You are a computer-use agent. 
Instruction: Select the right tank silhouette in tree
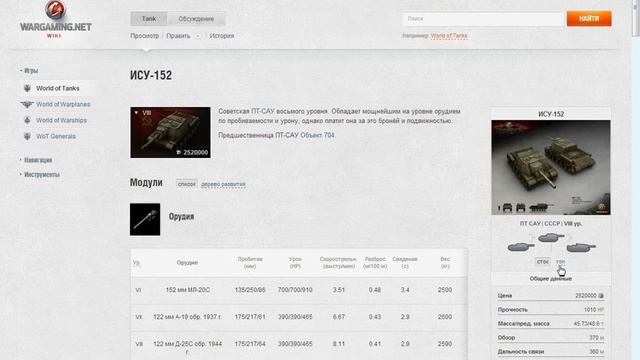pyautogui.click(x=581, y=247)
